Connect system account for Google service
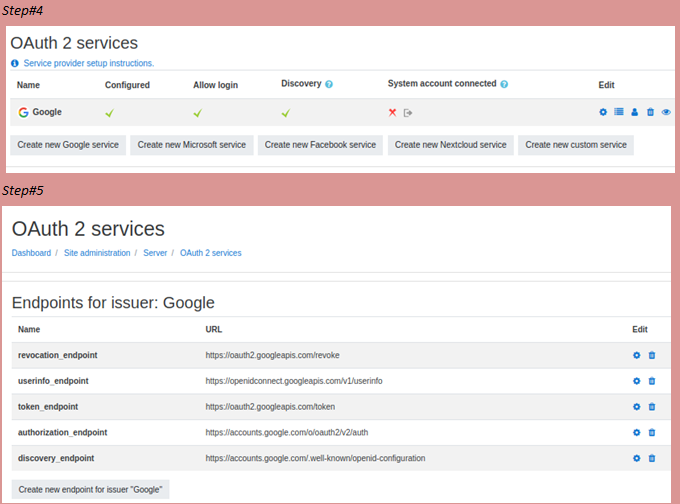Viewport: 680px width, 504px height. tap(408, 113)
